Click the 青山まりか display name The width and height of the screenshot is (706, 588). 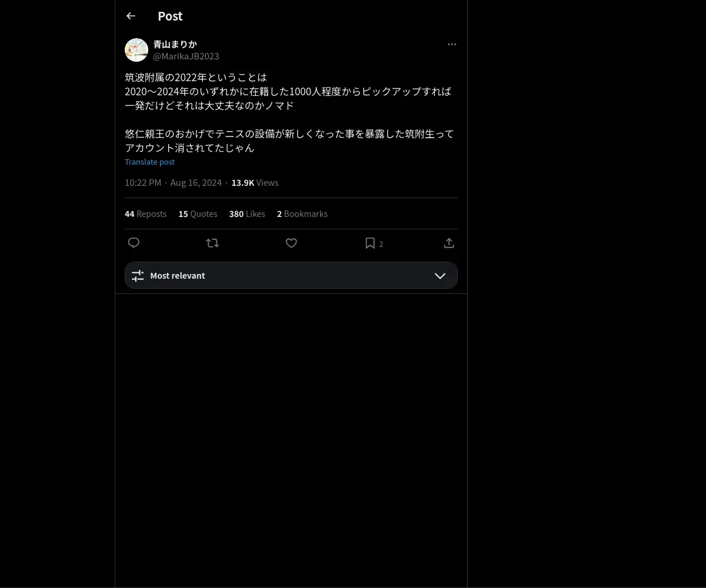pyautogui.click(x=175, y=44)
